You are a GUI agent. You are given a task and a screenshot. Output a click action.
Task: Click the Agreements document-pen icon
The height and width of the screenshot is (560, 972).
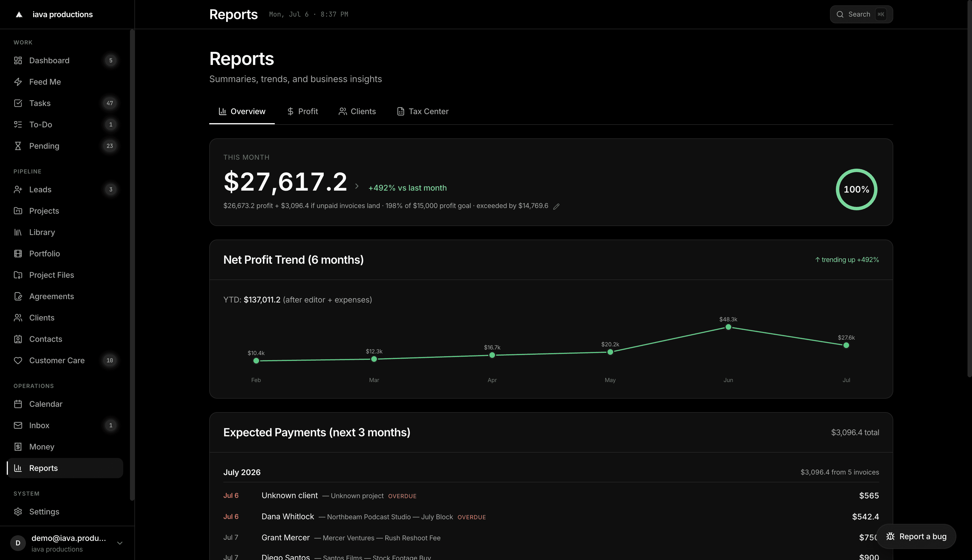[x=18, y=296]
